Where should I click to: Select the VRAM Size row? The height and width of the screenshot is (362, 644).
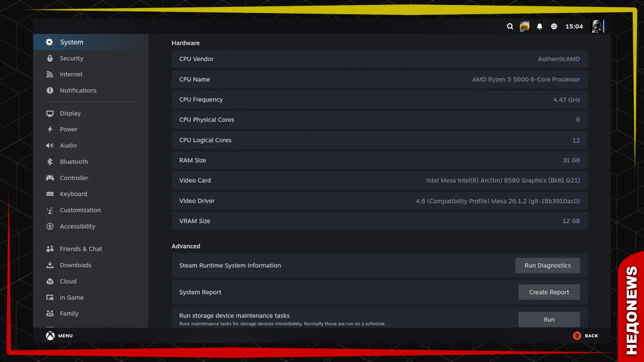(379, 221)
